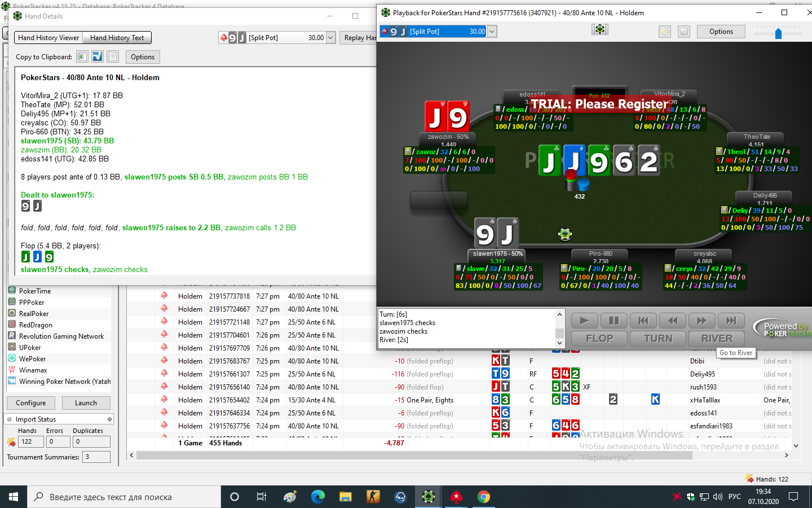Copy hand history as image with cards
Screen dimensions: 812x508
pyautogui.click(x=82, y=56)
